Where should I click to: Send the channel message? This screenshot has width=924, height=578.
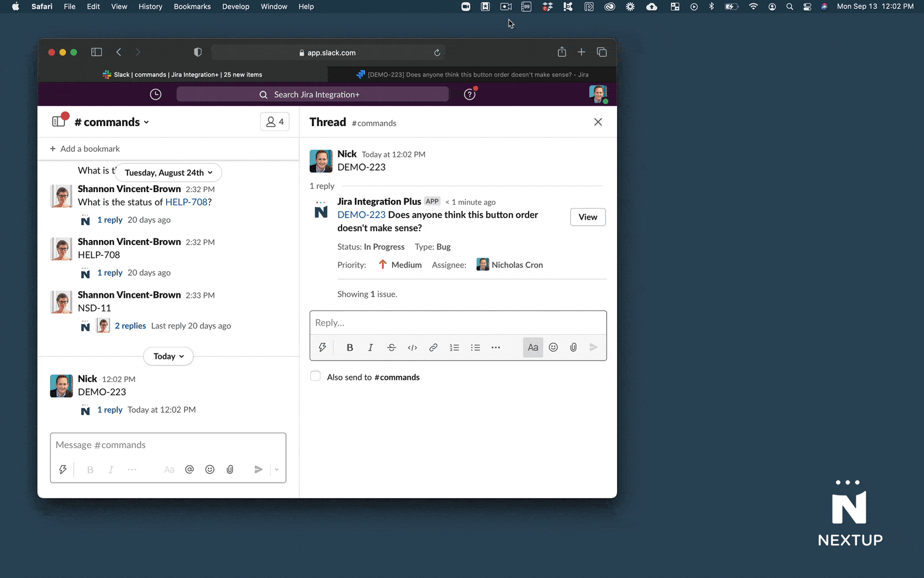[x=258, y=470]
